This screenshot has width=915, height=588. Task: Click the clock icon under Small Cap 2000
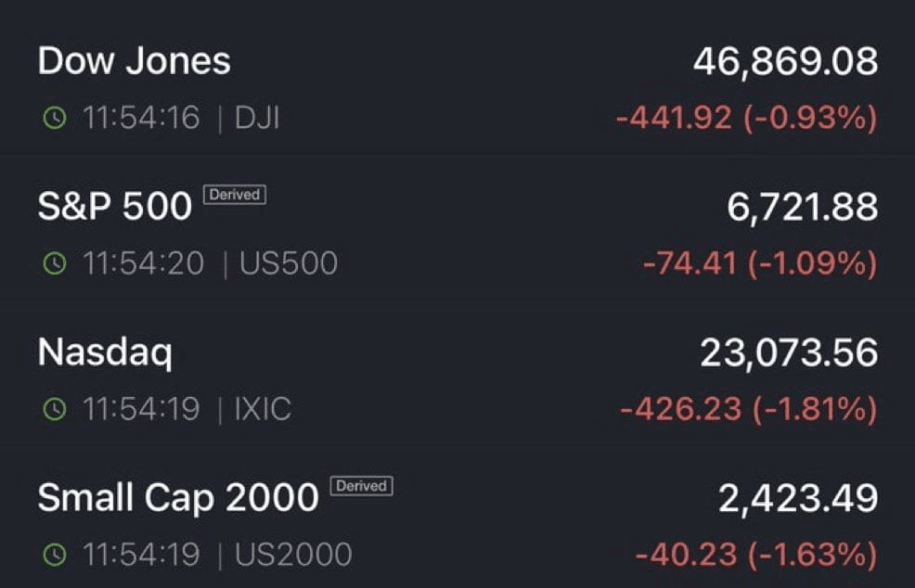tap(56, 555)
